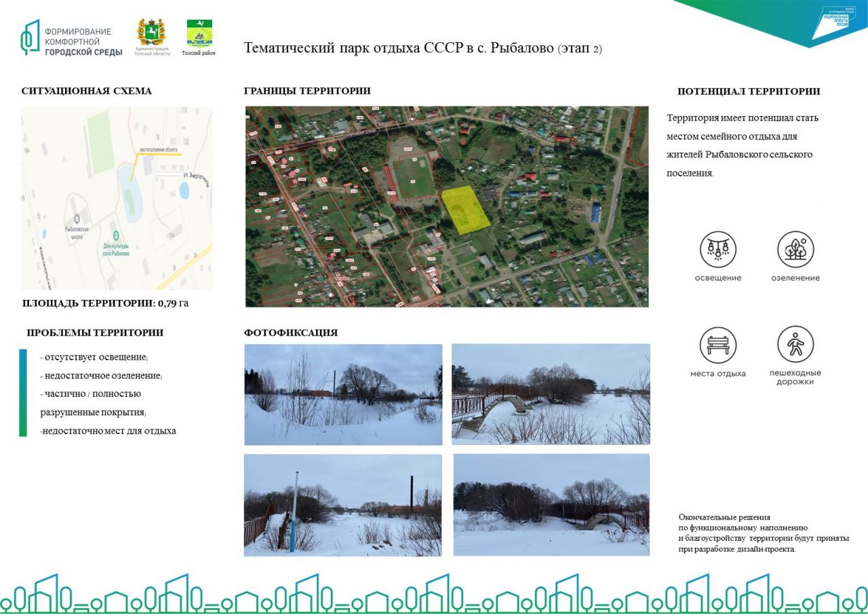The height and width of the screenshot is (614, 868).
Task: Click the lighting (освещение) icon
Action: pos(718,249)
